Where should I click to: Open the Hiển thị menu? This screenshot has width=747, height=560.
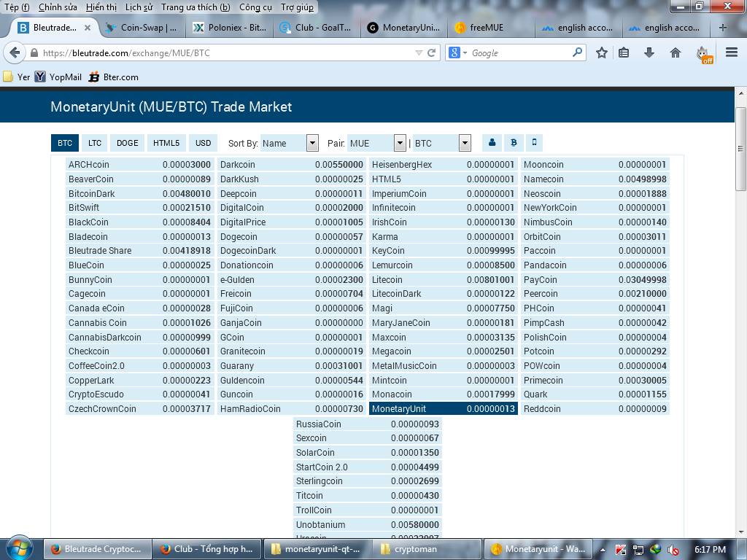101,7
